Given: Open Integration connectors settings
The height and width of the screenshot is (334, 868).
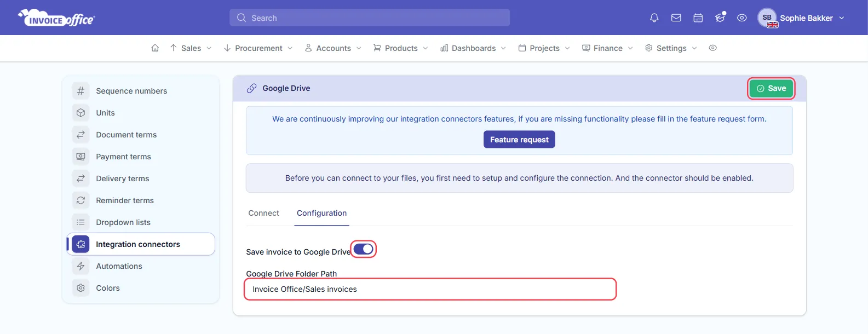Looking at the screenshot, I should point(141,244).
